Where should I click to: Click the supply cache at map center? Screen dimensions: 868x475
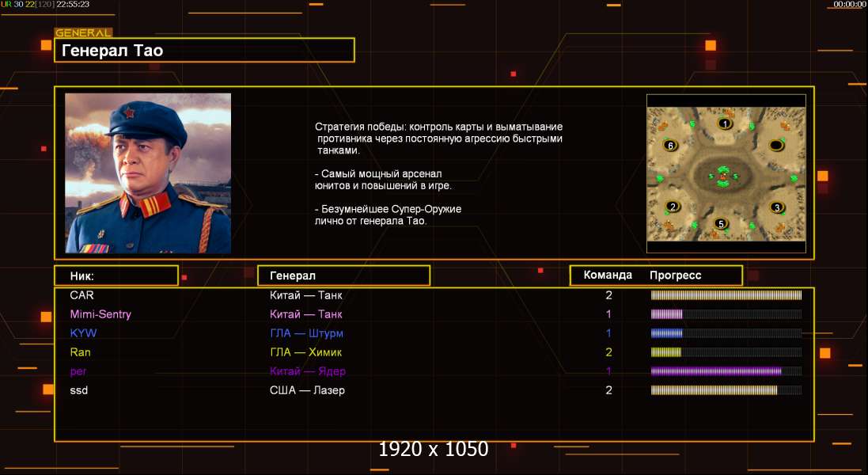coord(722,176)
